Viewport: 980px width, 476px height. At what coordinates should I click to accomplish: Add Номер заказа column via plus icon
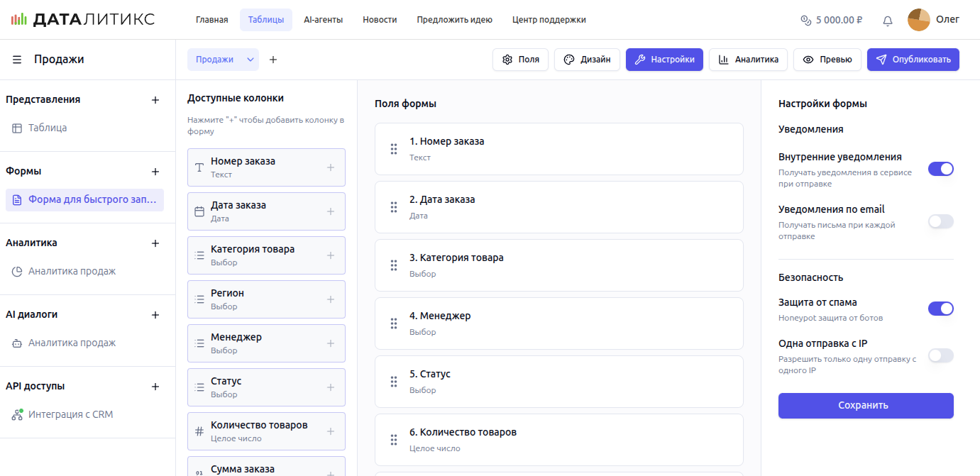coord(330,167)
